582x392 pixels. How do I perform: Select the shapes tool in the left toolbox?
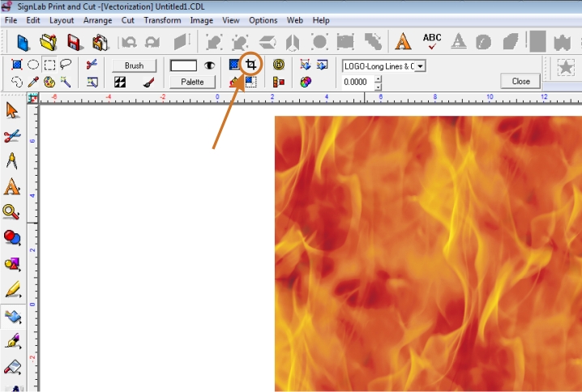point(12,264)
